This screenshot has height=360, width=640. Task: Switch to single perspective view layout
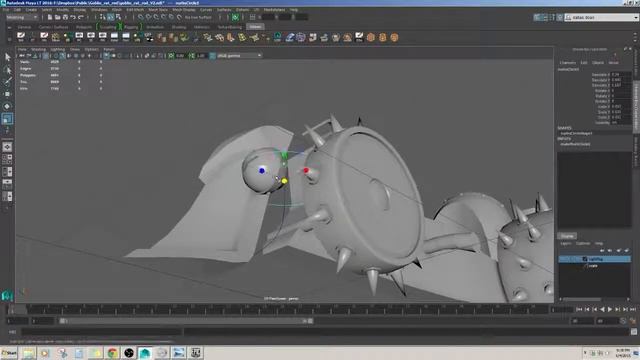point(7,147)
